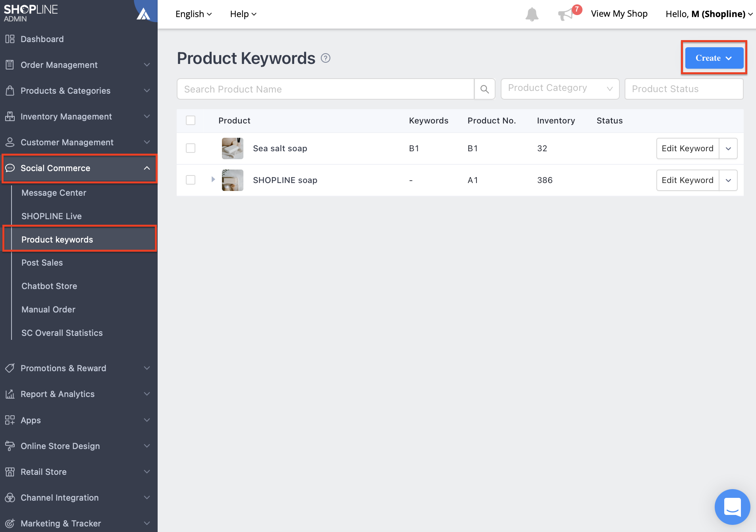The height and width of the screenshot is (532, 756).
Task: Click the SHOPLINE Admin logo
Action: [x=31, y=13]
